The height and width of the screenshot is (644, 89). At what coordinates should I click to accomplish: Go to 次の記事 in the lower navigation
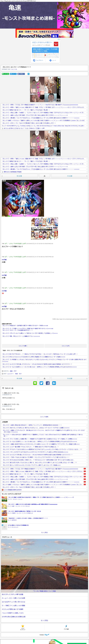pos(70,378)
